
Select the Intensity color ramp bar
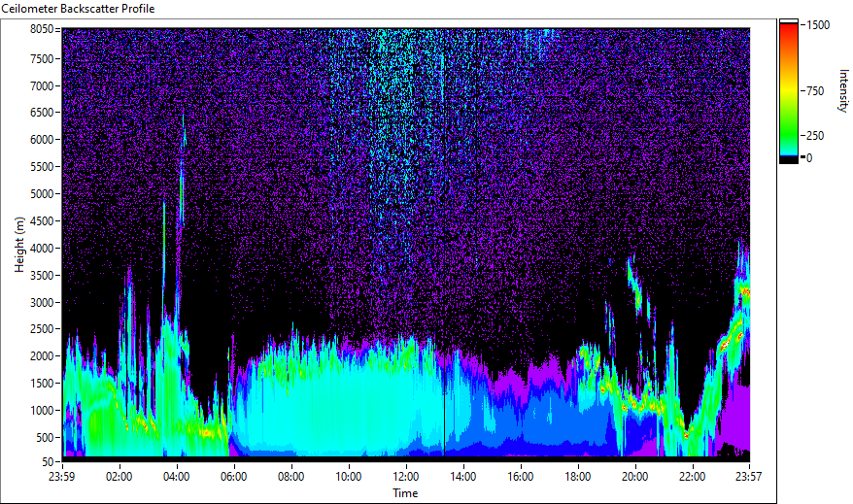point(788,89)
